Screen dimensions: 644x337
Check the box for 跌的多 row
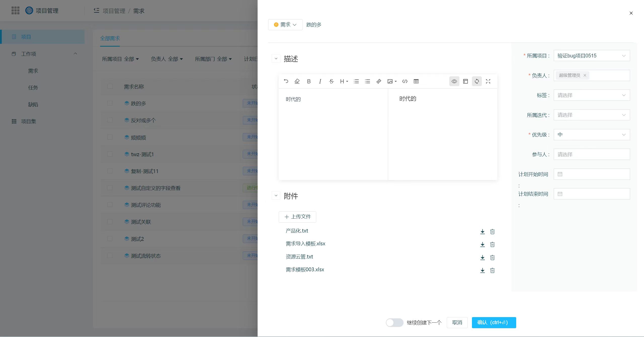click(110, 103)
